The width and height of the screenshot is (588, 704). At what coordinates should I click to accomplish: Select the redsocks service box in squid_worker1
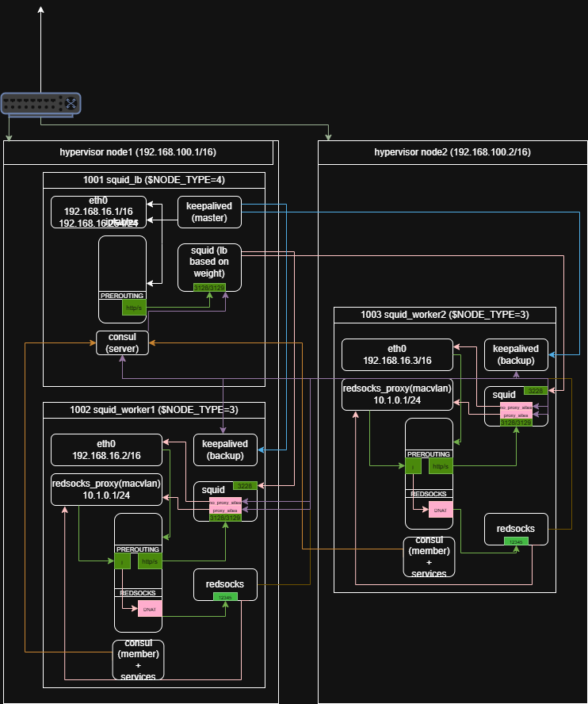(x=225, y=584)
